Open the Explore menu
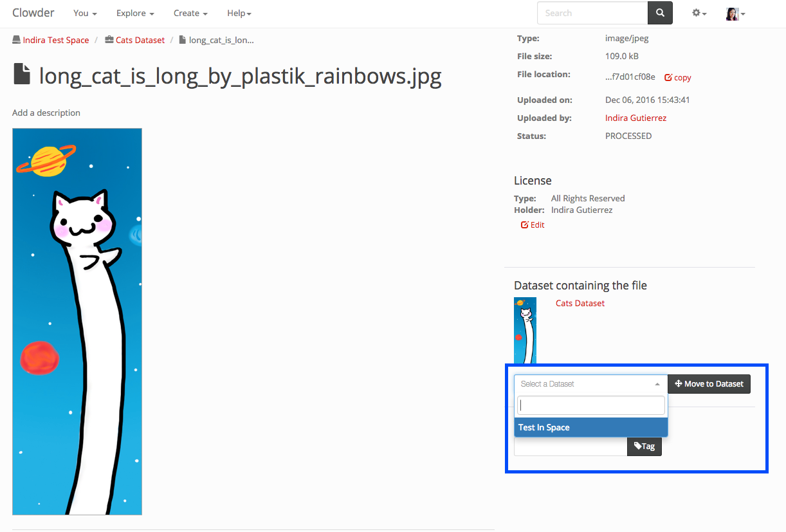The image size is (786, 532). [x=135, y=14]
